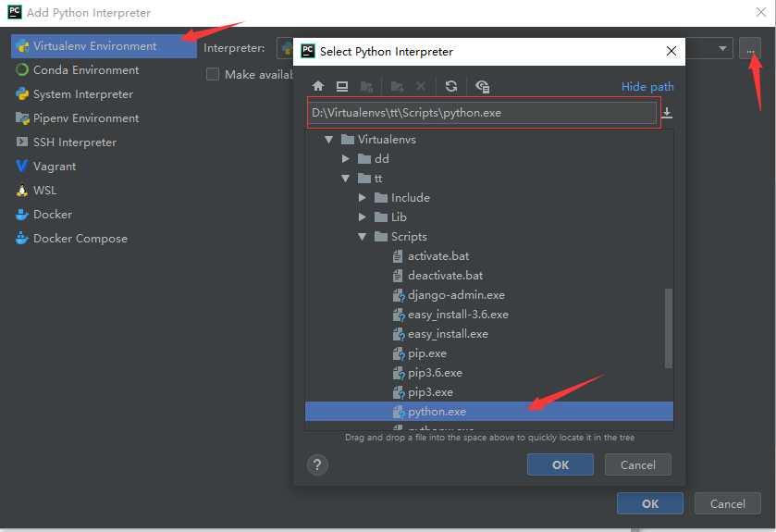Collapse the Scripts folder
The image size is (776, 532).
(363, 237)
